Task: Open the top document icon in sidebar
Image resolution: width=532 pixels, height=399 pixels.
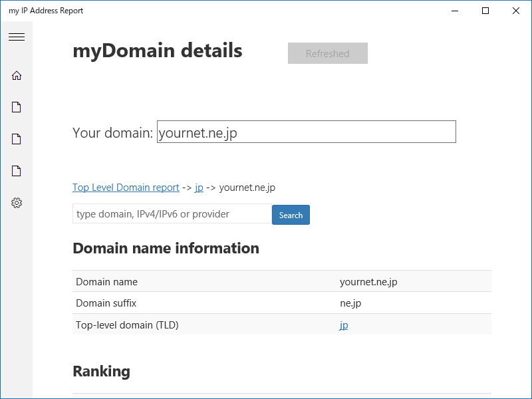Action: coord(17,107)
